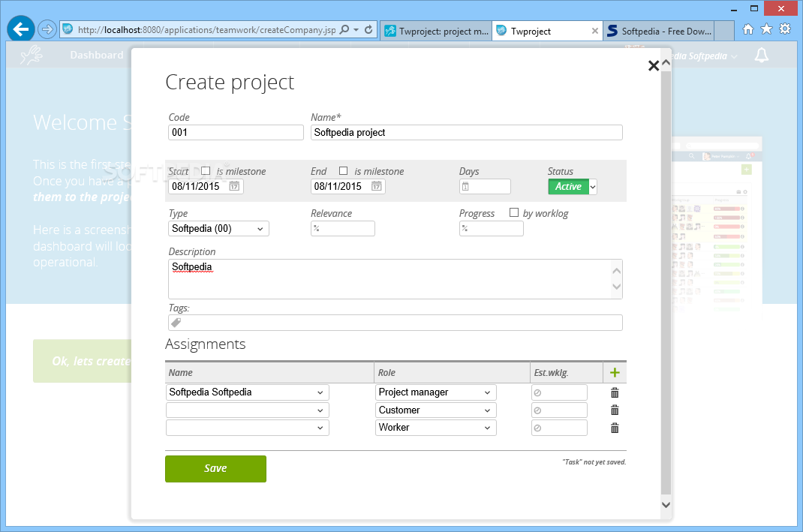Open the notifications bell icon
Viewport: 803px width, 532px height.
(762, 56)
